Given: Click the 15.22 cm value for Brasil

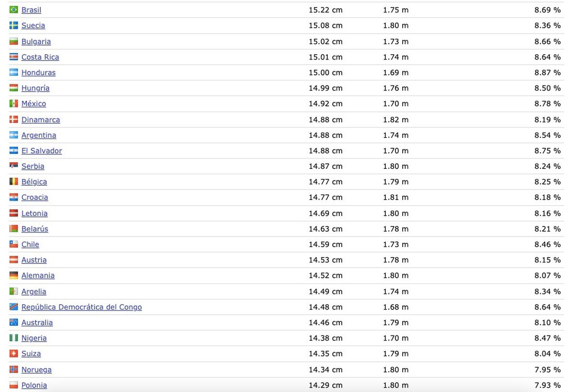Looking at the screenshot, I should tap(325, 10).
